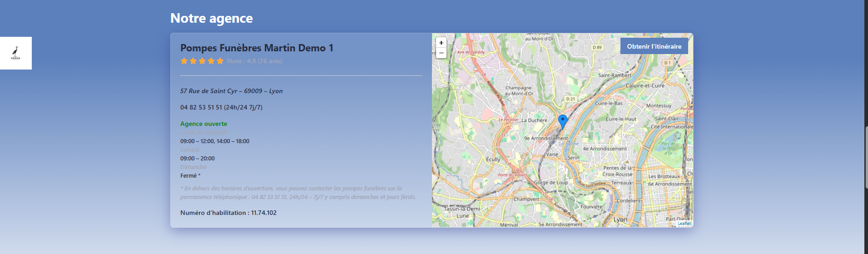Click the third orange rating star
The image size is (868, 254).
(x=202, y=61)
